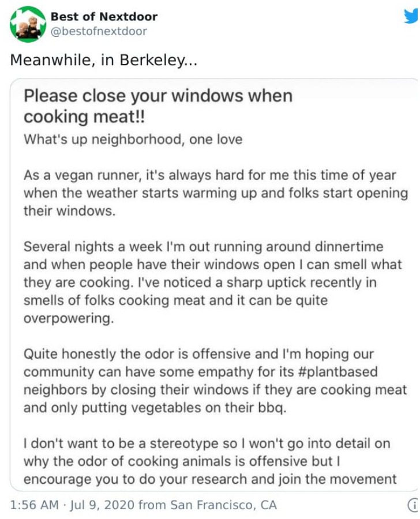Click the "What's up neighborhood, one love" line
The image size is (420, 519).
point(133,140)
